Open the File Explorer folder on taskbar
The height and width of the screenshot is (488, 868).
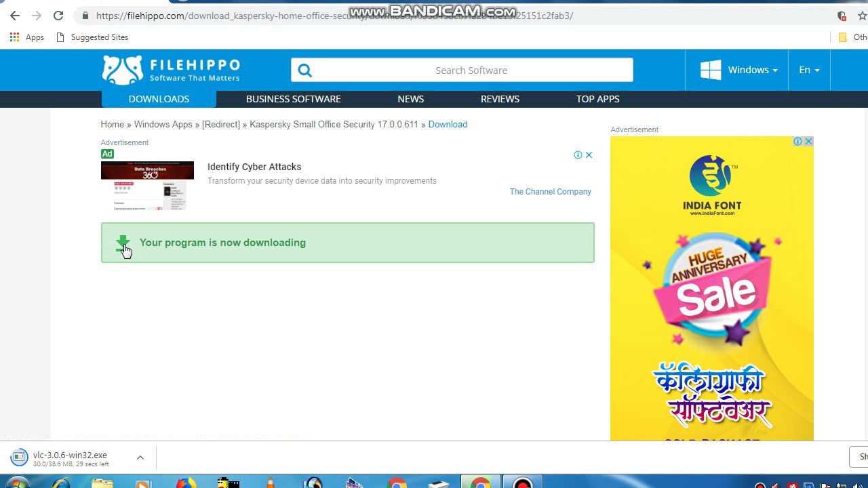[x=102, y=484]
